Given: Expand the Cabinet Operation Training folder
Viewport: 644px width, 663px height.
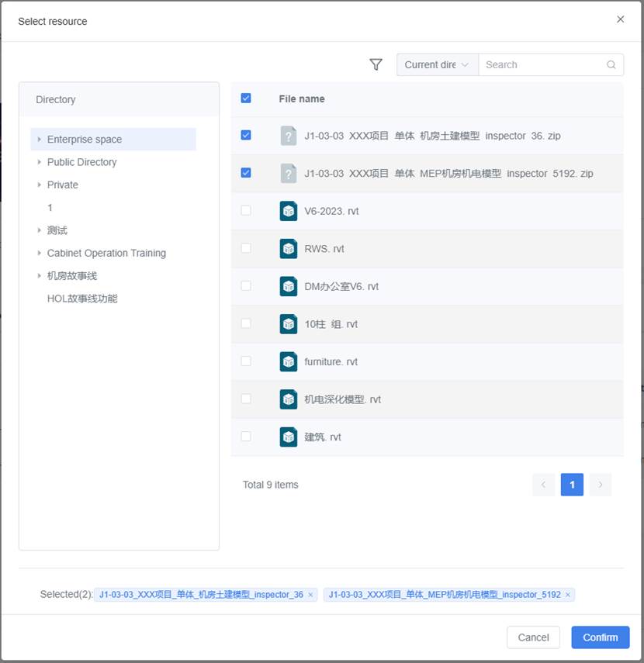Looking at the screenshot, I should [40, 253].
